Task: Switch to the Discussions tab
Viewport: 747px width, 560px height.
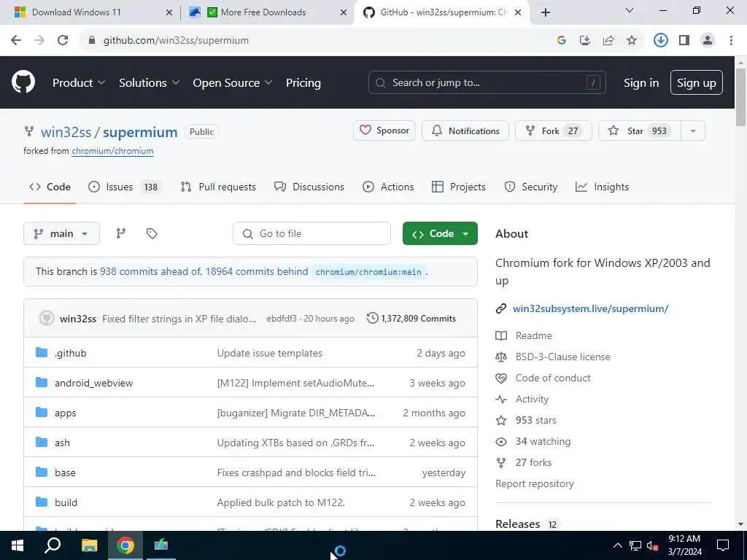Action: [x=309, y=187]
